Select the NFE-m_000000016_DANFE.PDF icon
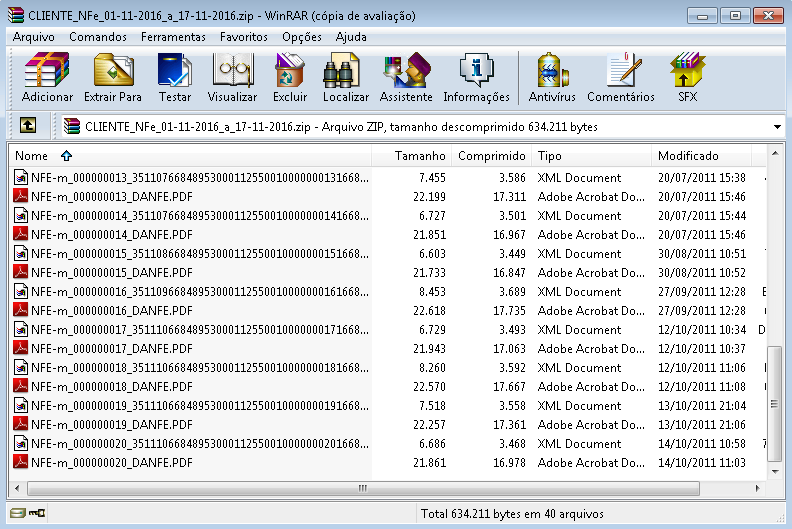 pyautogui.click(x=21, y=310)
